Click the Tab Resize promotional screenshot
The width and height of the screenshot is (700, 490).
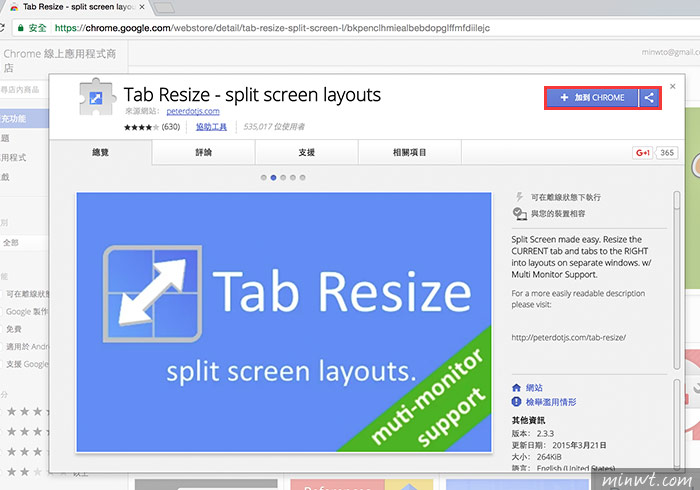click(284, 322)
